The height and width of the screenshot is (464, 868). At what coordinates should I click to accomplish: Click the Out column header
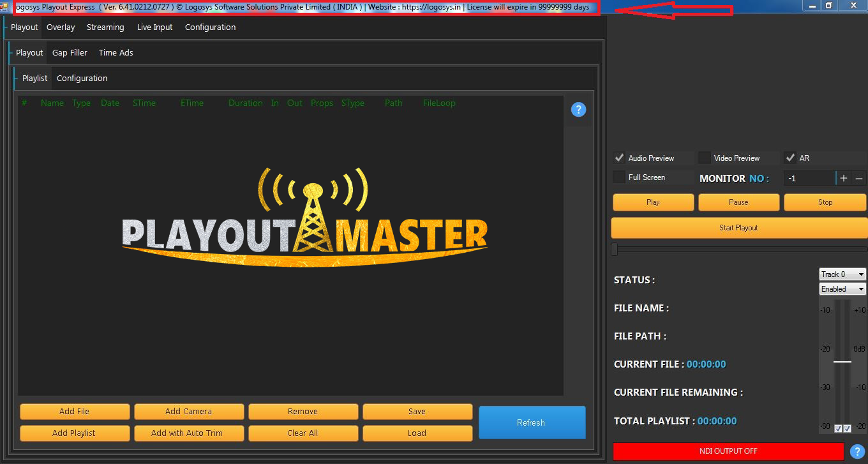pos(295,103)
